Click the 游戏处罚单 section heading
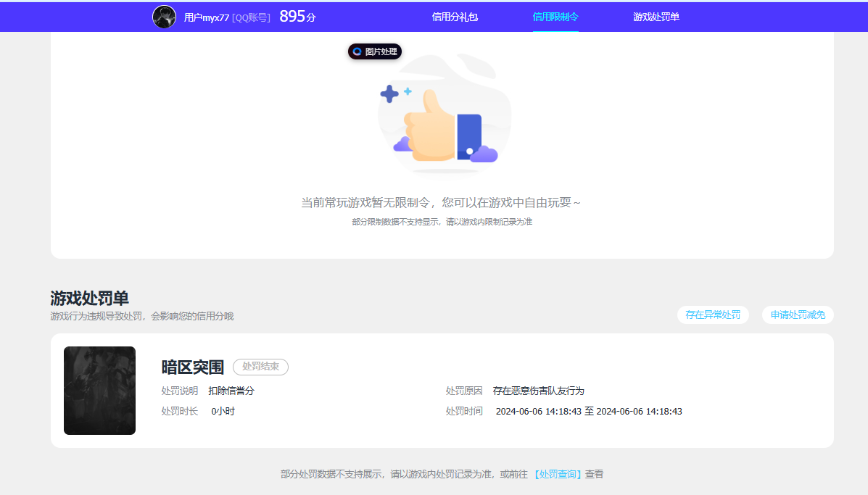 click(x=90, y=299)
